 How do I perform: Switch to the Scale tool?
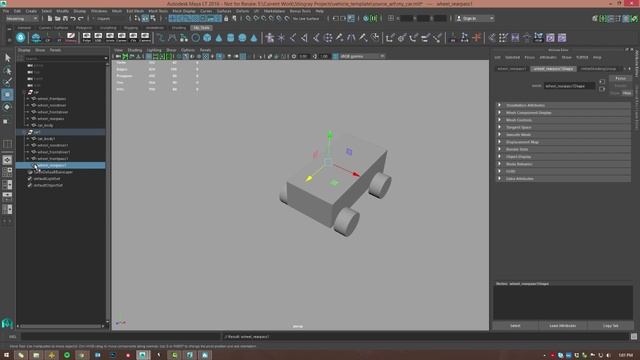coord(6,121)
